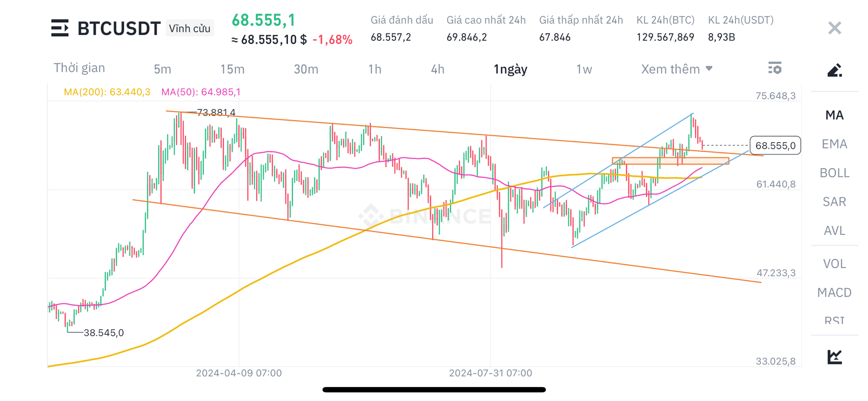Enable the MACD indicator
The height and width of the screenshot is (401, 868).
click(x=834, y=293)
